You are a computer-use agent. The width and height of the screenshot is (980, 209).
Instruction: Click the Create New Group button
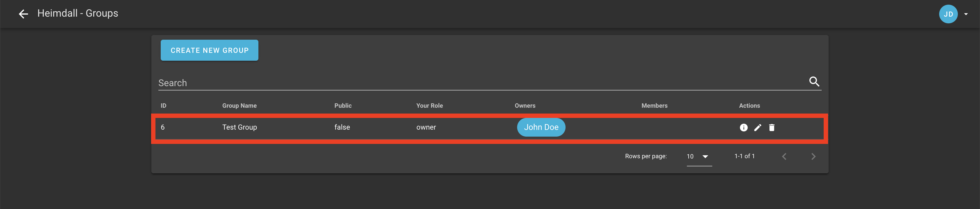[209, 50]
